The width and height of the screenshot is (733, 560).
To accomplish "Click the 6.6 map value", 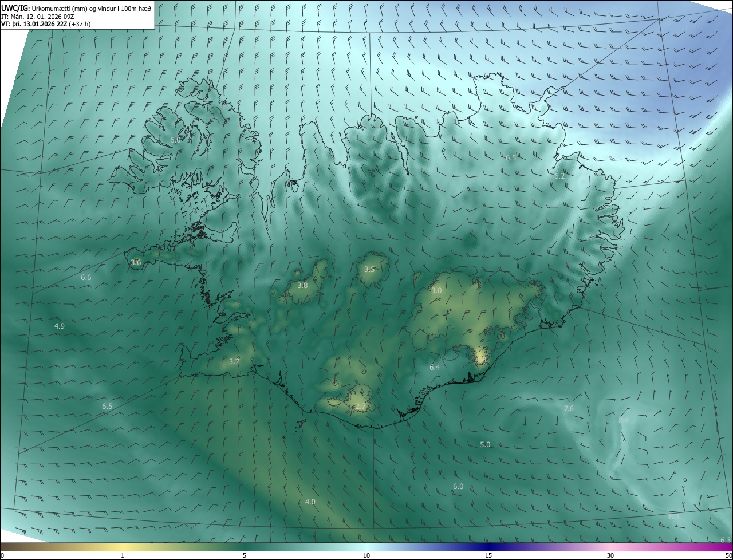I will click(86, 277).
